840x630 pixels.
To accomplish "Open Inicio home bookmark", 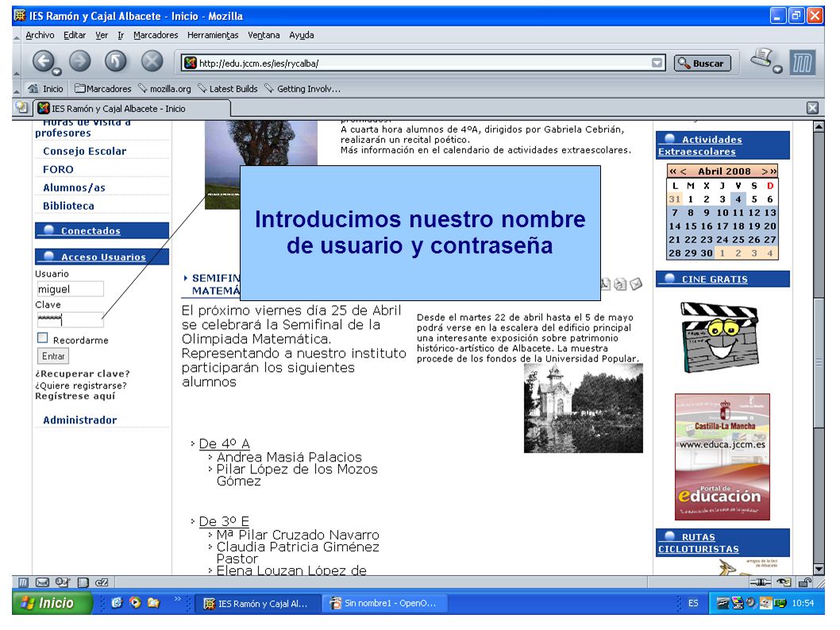I will point(46,89).
